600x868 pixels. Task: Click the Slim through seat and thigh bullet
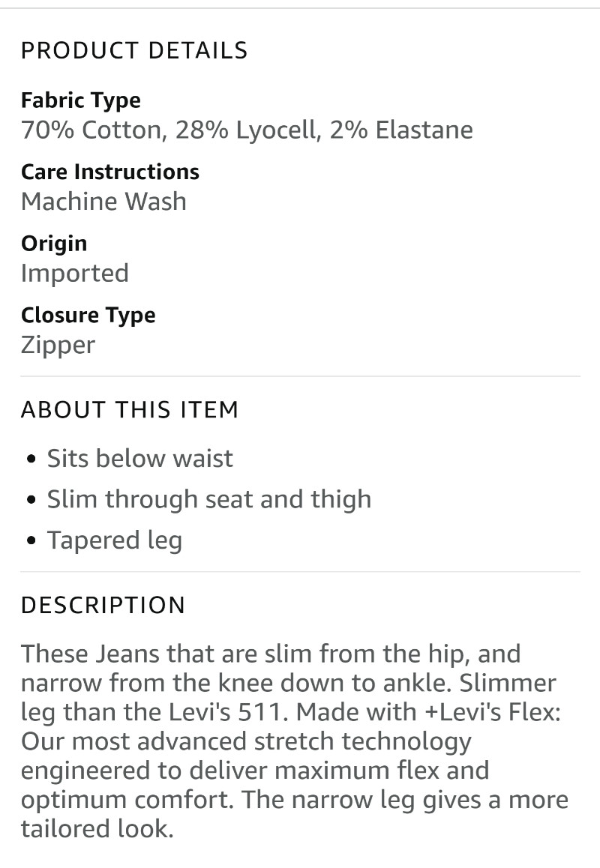click(x=208, y=499)
